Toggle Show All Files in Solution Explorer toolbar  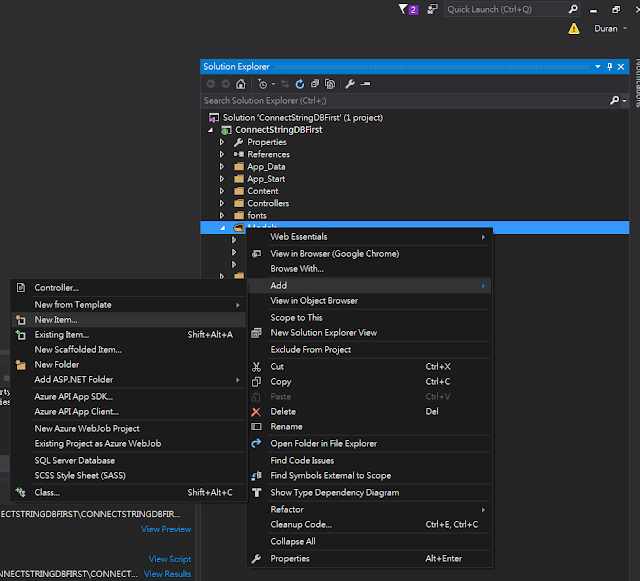(328, 84)
